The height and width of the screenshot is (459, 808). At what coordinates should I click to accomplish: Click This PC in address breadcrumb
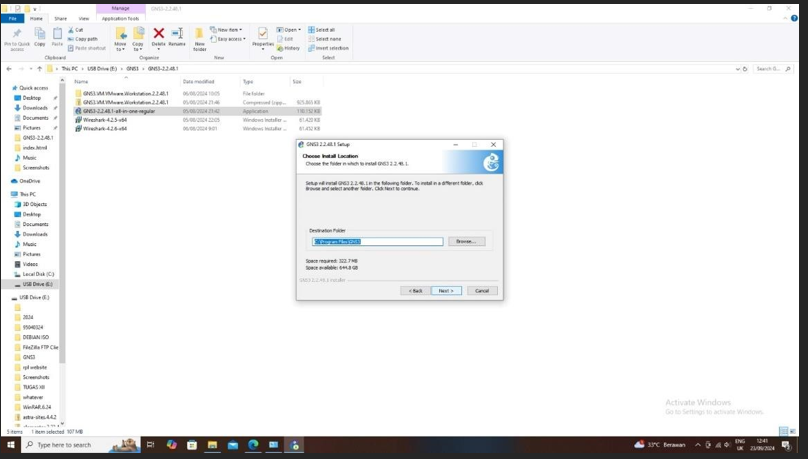(x=70, y=69)
